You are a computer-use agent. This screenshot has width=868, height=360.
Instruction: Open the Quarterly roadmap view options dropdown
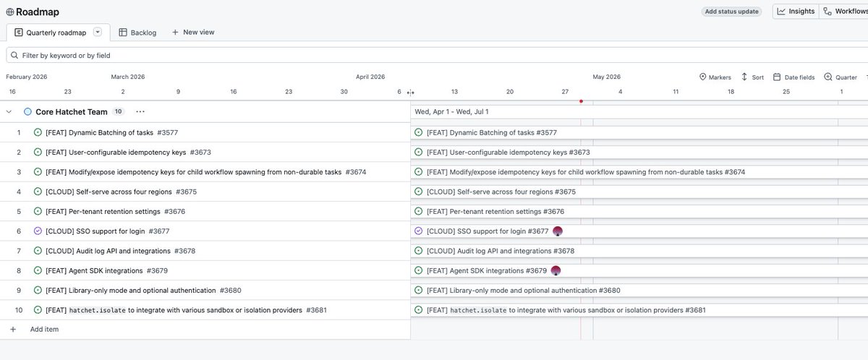pyautogui.click(x=98, y=32)
